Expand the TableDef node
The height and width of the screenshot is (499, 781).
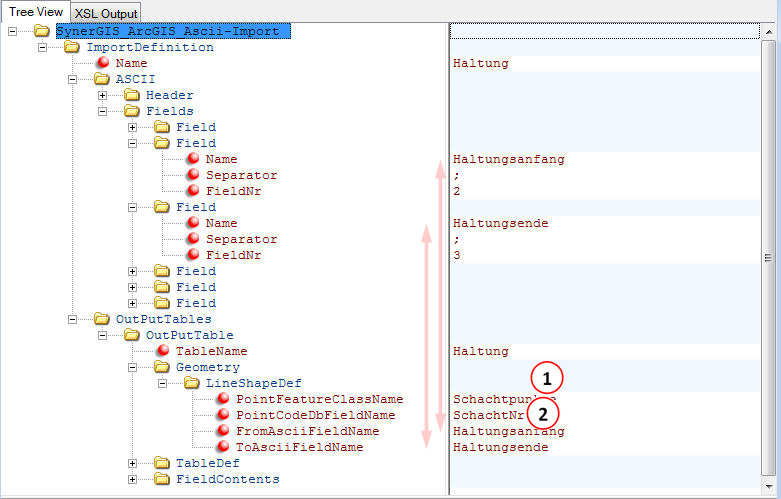pyautogui.click(x=132, y=463)
